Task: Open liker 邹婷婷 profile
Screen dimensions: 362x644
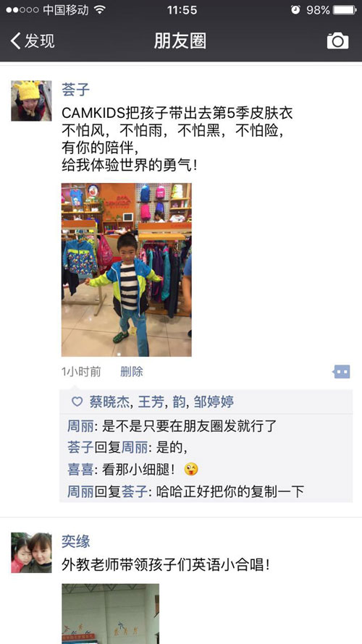Action: pyautogui.click(x=214, y=402)
